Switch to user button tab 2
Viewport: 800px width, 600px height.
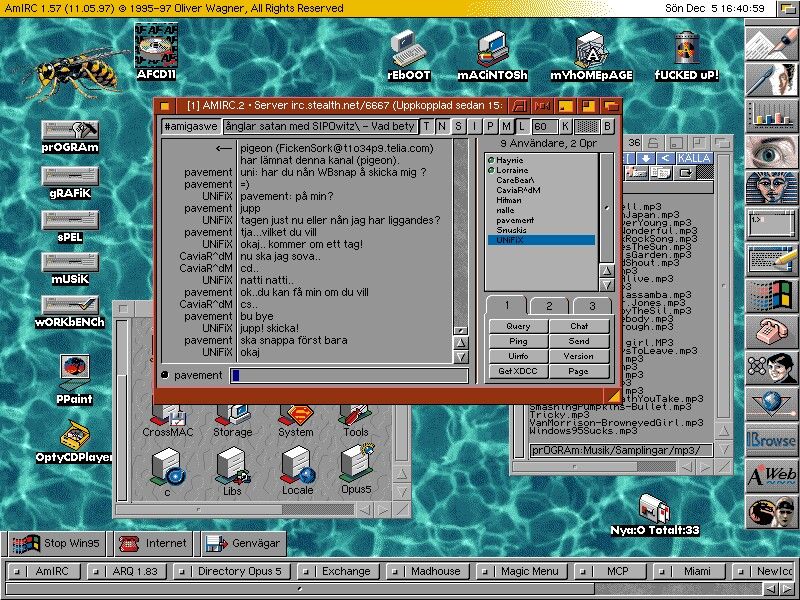(x=549, y=306)
